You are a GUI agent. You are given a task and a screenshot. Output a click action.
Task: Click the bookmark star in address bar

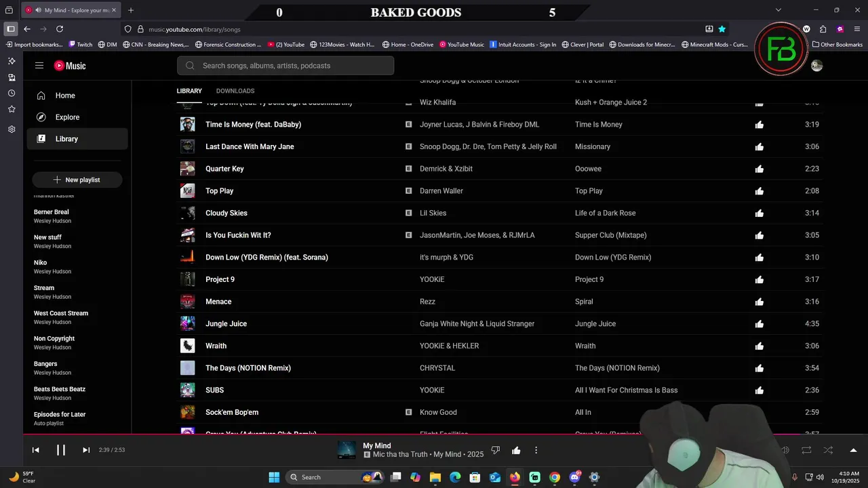(x=722, y=29)
